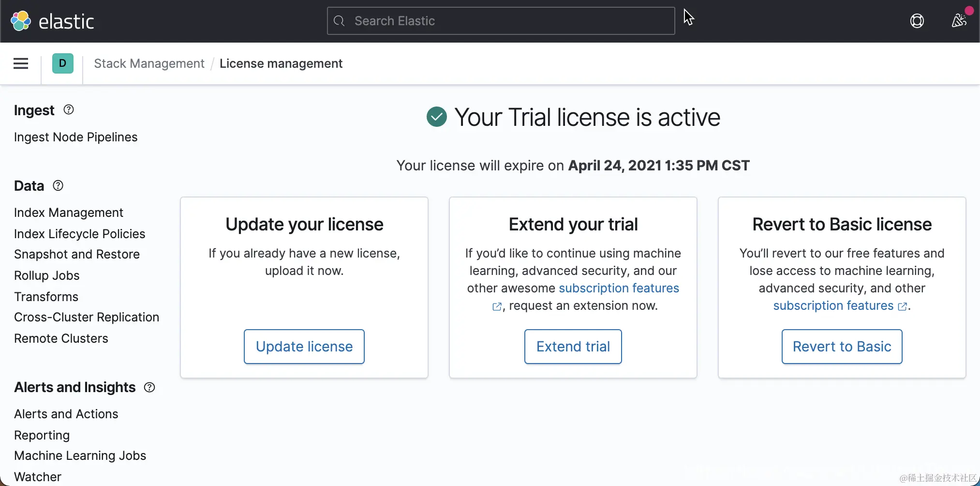Show help tooltip for Alerts and Insights
This screenshot has width=980, height=486.
point(149,387)
